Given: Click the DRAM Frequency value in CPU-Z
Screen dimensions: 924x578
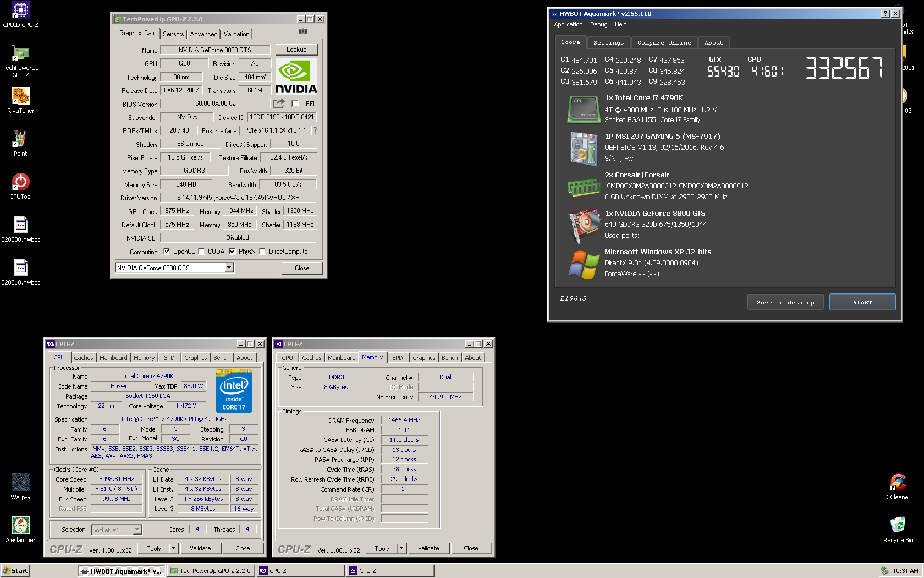Looking at the screenshot, I should coord(404,420).
